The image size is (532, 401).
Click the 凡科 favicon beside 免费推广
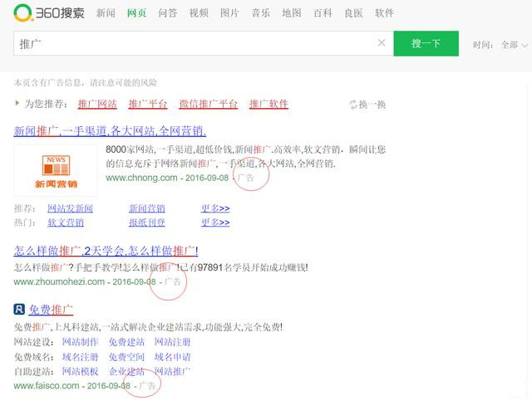[x=19, y=309]
